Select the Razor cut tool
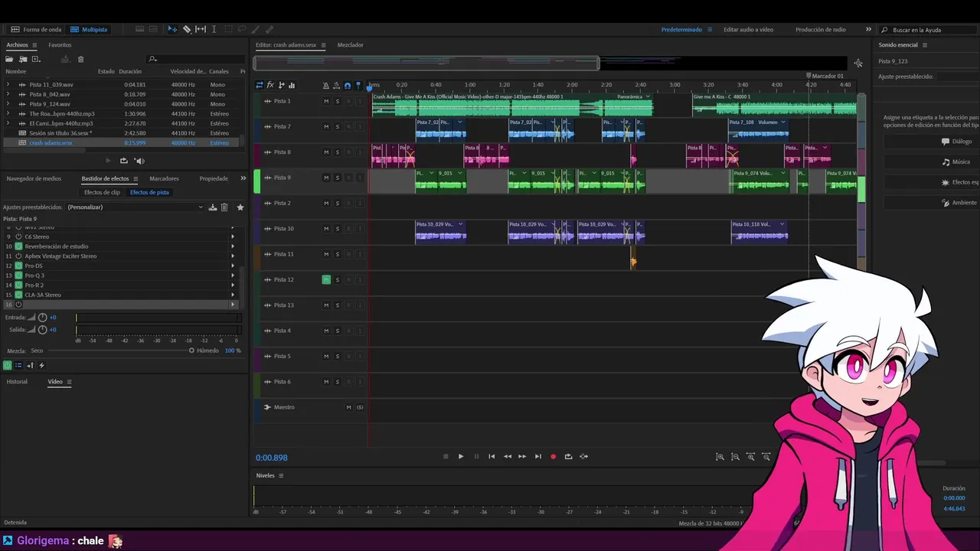Image resolution: width=980 pixels, height=551 pixels. tap(187, 29)
